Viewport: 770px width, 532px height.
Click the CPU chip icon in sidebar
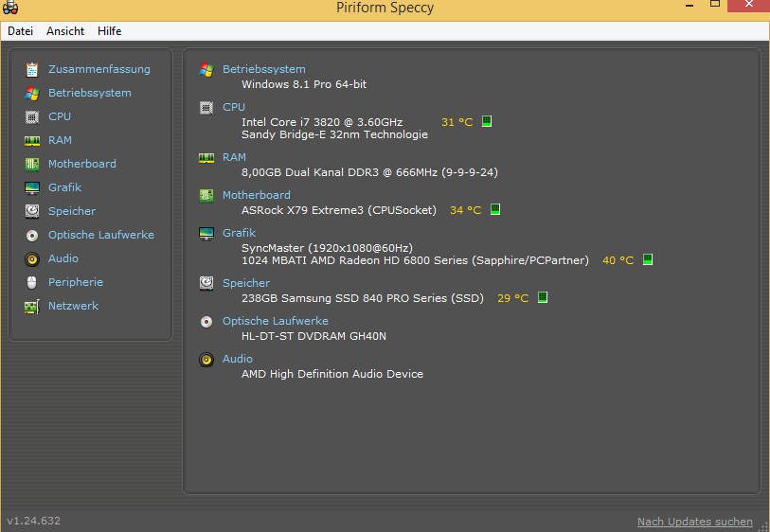pos(32,117)
